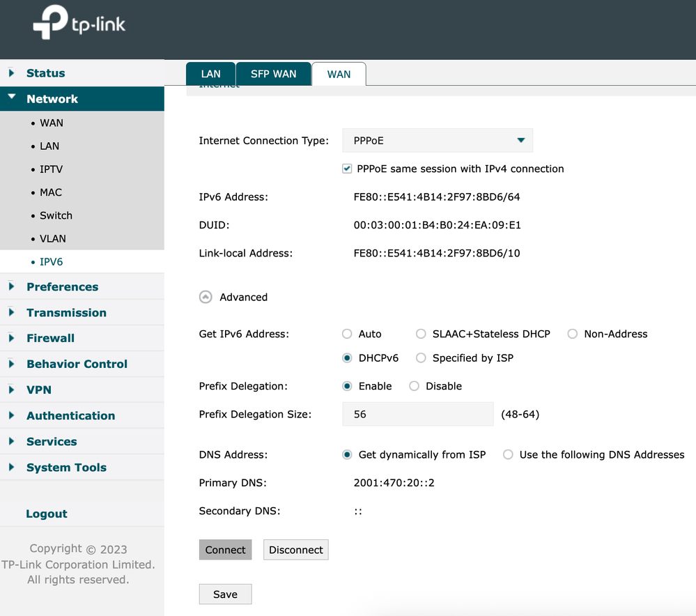Click the Connect button
This screenshot has width=696, height=616.
[x=225, y=549]
